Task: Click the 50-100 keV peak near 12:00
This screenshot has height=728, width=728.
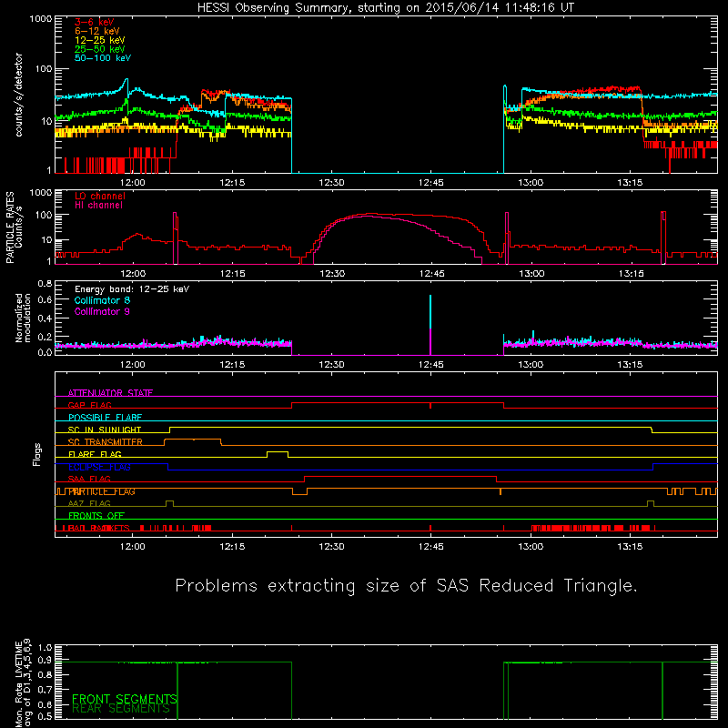Action: (x=126, y=80)
